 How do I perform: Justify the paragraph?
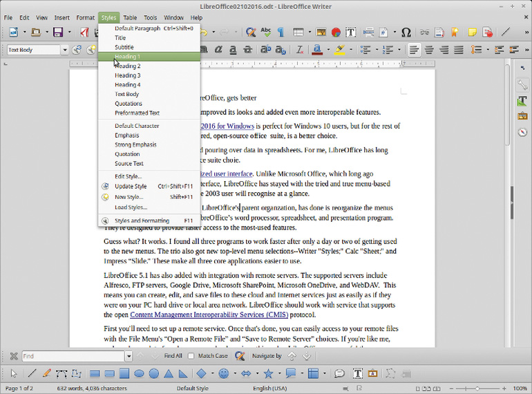[459, 50]
